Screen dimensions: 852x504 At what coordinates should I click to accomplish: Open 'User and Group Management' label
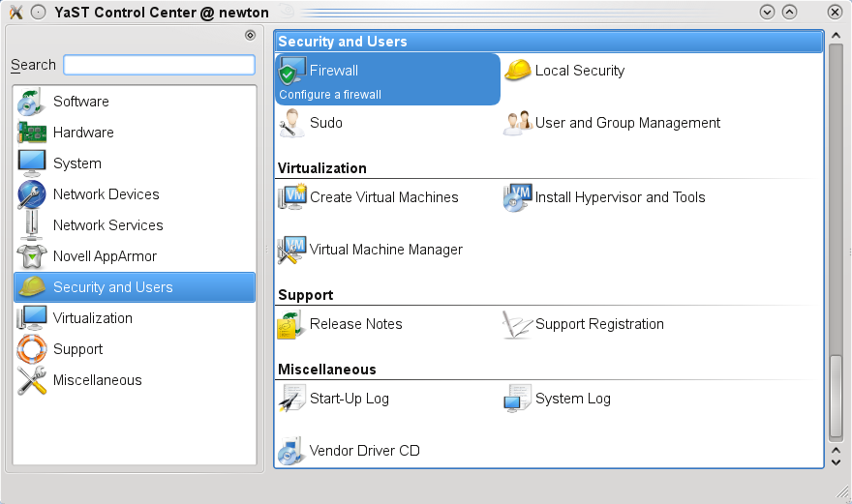pyautogui.click(x=627, y=123)
